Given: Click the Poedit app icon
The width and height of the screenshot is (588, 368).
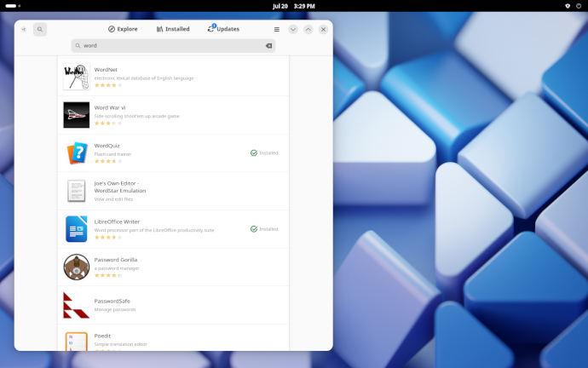Looking at the screenshot, I should [x=77, y=341].
